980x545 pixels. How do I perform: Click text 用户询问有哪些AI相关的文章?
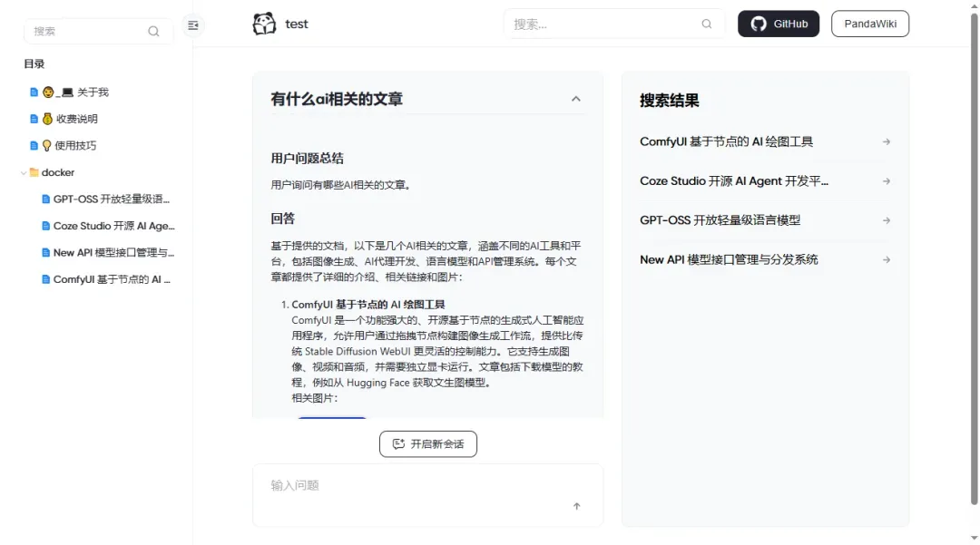tap(340, 185)
